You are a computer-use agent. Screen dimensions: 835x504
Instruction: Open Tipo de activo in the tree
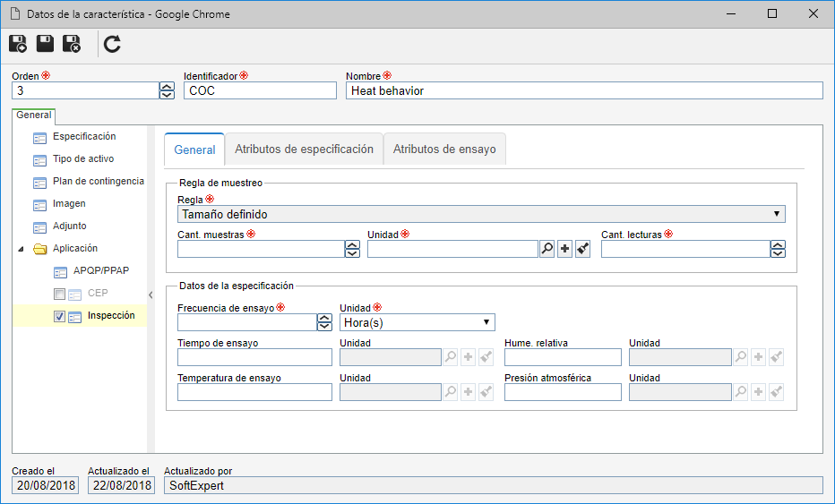[83, 159]
